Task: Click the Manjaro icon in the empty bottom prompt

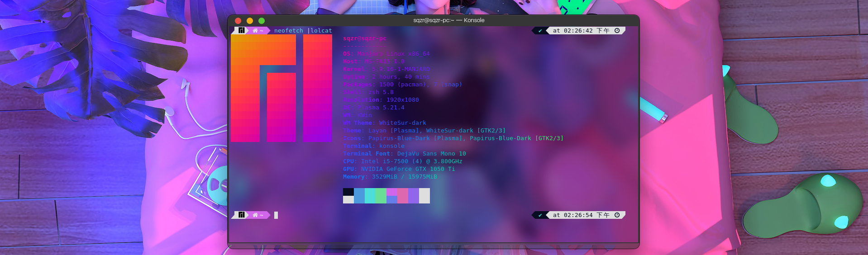Action: click(x=241, y=215)
